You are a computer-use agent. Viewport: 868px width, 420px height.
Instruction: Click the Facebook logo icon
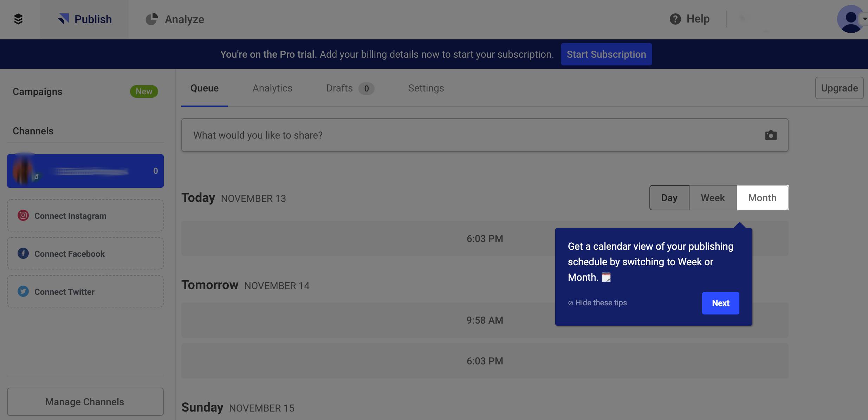(x=23, y=253)
